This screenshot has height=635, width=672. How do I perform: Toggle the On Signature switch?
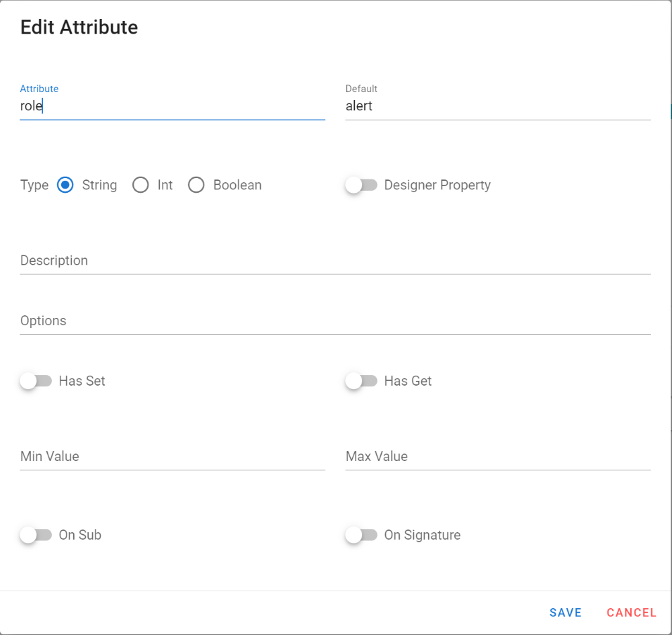pos(362,535)
